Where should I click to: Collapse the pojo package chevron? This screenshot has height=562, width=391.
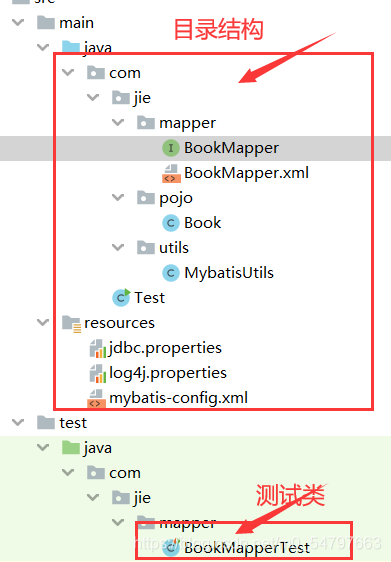coord(118,197)
